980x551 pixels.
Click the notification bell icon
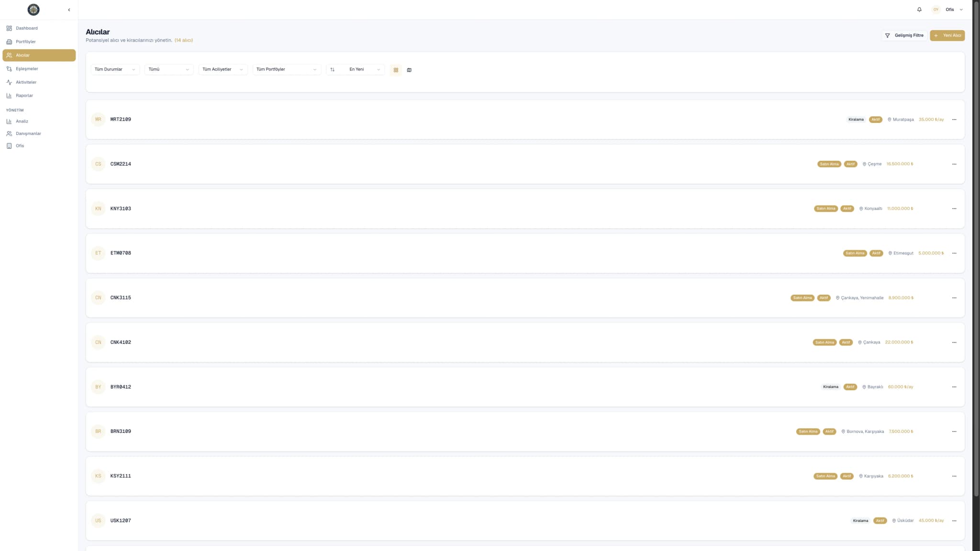tap(919, 10)
